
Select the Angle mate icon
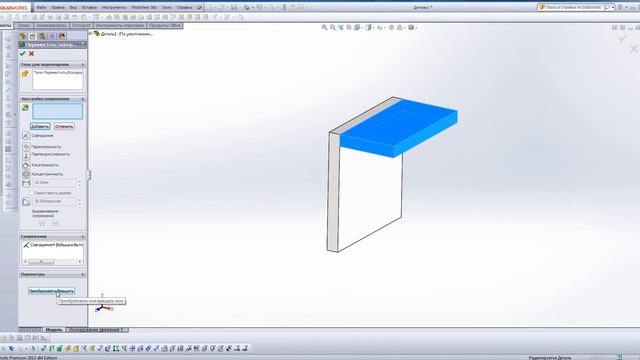point(26,202)
